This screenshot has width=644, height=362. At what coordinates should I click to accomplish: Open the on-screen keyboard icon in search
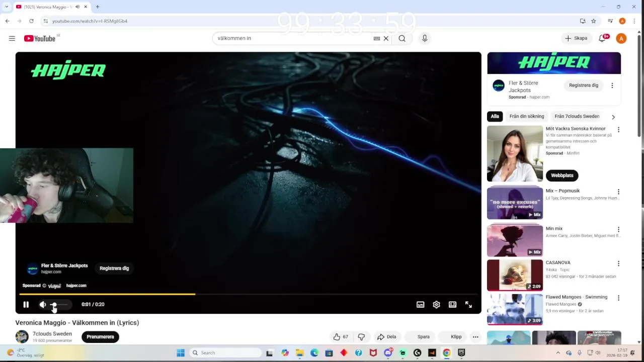(376, 38)
